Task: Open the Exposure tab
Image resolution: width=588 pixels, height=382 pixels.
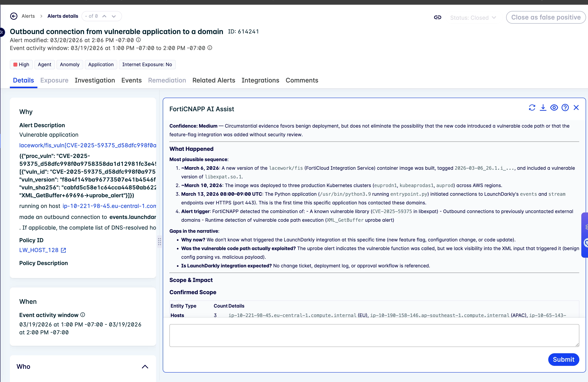Action: coord(54,80)
